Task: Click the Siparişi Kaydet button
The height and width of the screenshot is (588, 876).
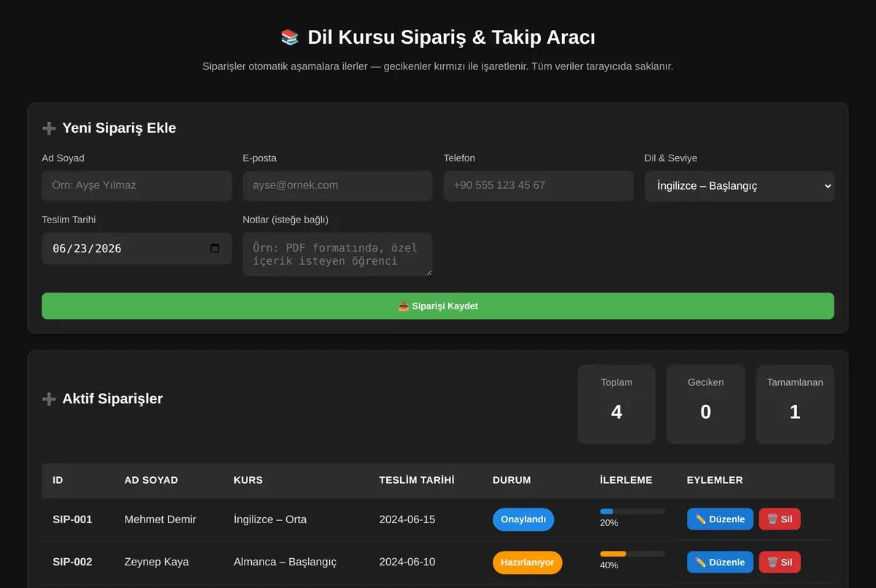Action: click(438, 306)
